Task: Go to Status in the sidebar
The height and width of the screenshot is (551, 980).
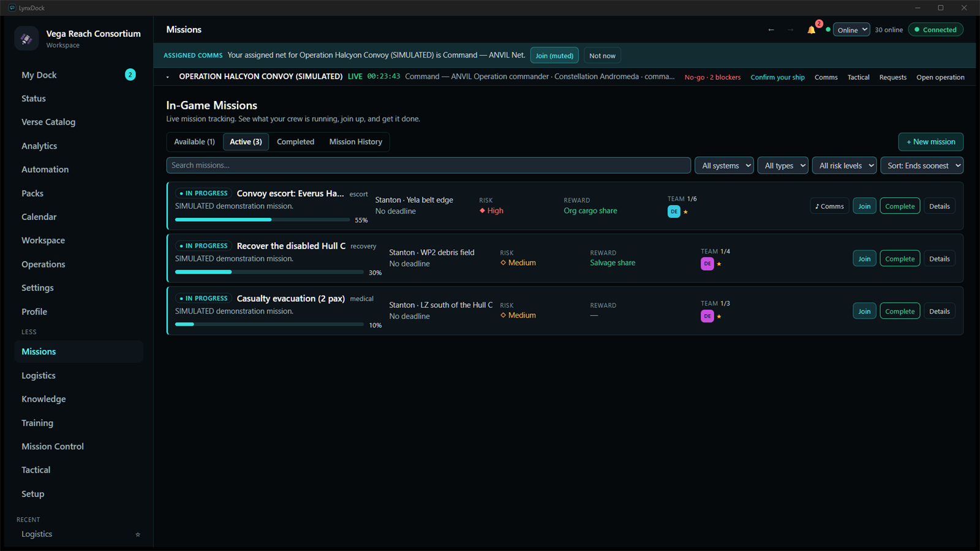Action: 78,99
